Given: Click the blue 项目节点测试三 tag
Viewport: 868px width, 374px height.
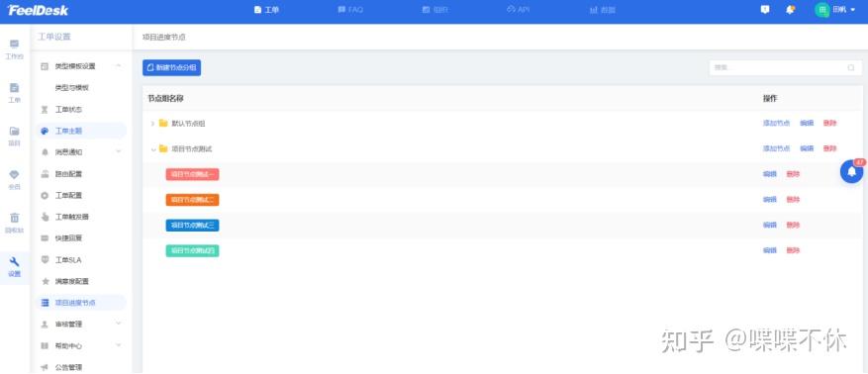Looking at the screenshot, I should tap(192, 226).
